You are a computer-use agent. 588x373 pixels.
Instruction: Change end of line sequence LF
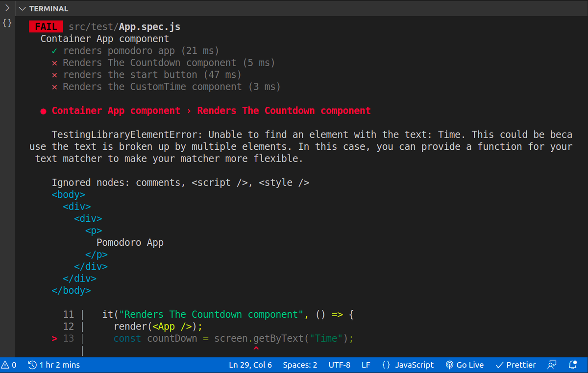coord(366,365)
